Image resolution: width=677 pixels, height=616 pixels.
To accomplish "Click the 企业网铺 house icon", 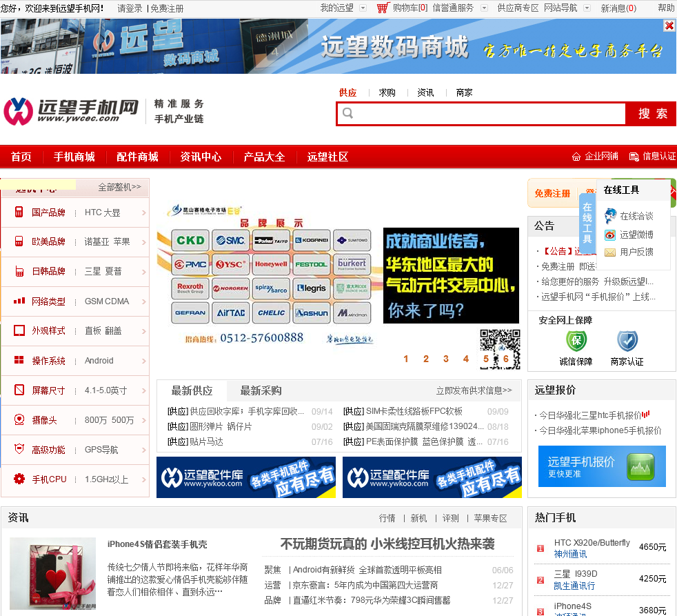I will pyautogui.click(x=576, y=157).
